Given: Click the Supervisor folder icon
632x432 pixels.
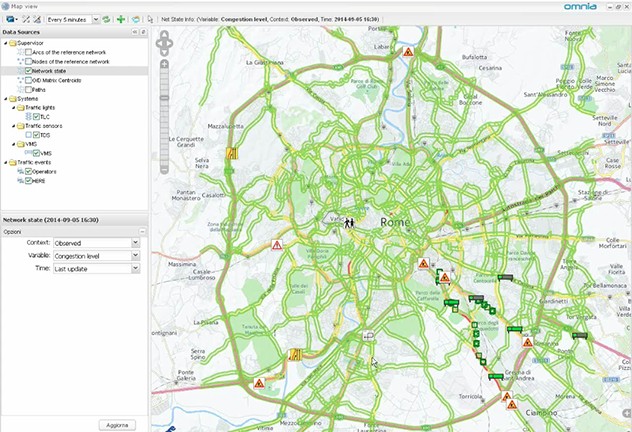Looking at the screenshot, I should 12,43.
